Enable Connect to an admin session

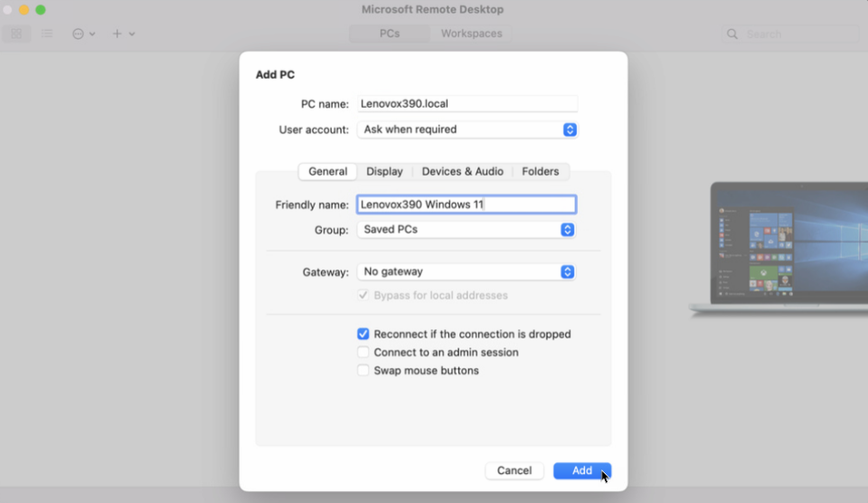[x=363, y=352]
